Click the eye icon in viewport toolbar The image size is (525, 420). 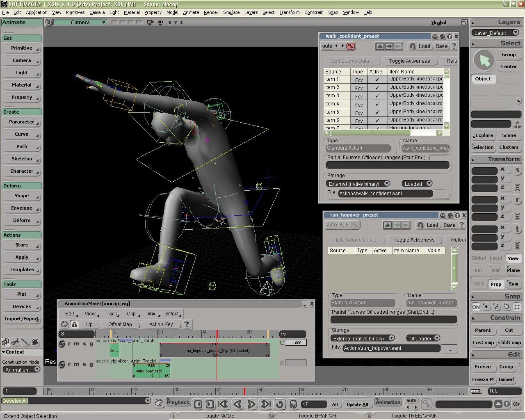[160, 23]
